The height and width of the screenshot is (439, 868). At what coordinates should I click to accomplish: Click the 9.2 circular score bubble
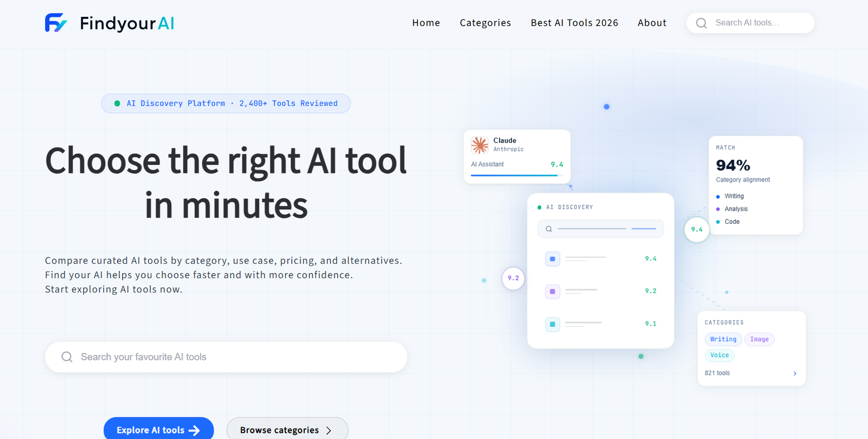click(x=513, y=278)
